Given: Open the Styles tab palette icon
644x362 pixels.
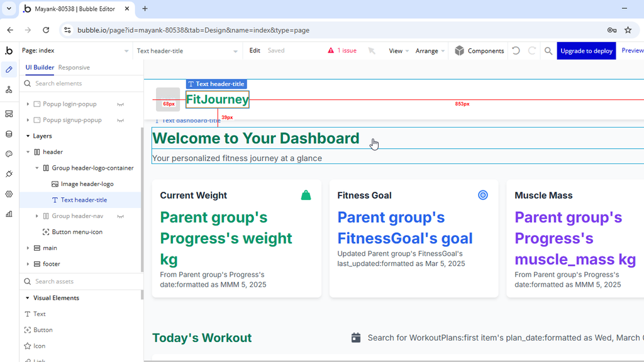Looking at the screenshot, I should tap(9, 154).
